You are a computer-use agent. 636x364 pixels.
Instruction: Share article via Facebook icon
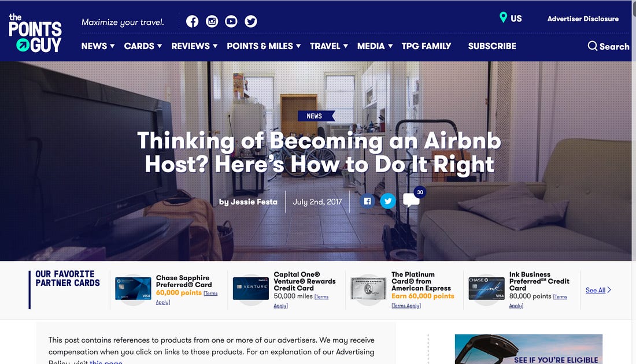tap(368, 201)
